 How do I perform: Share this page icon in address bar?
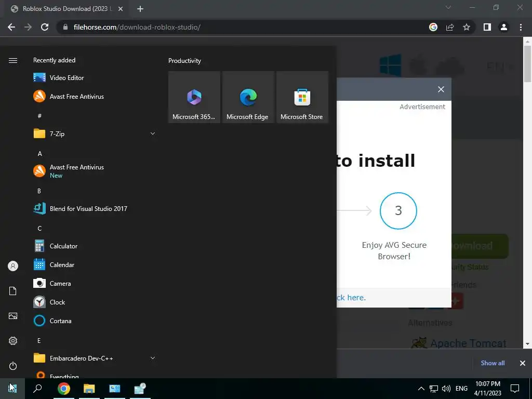tap(450, 27)
